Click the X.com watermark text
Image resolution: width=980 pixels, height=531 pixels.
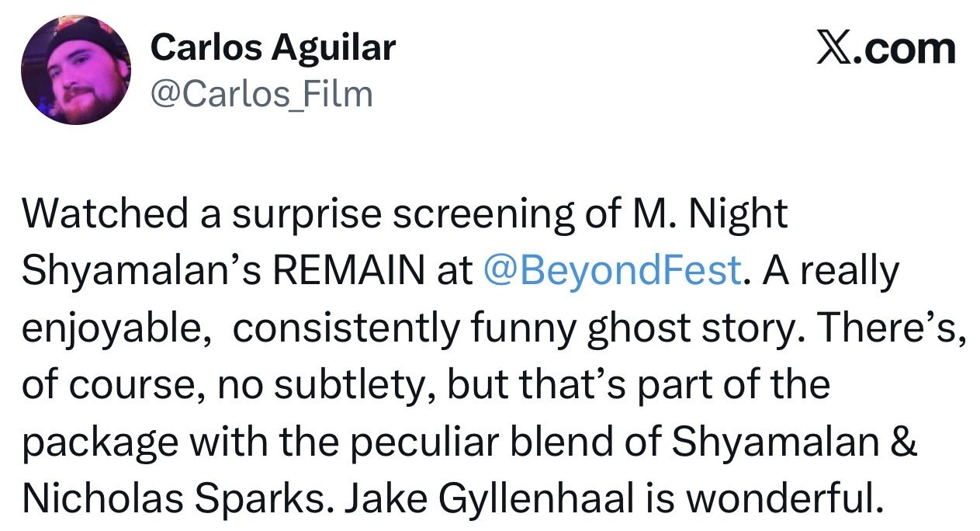(x=888, y=48)
